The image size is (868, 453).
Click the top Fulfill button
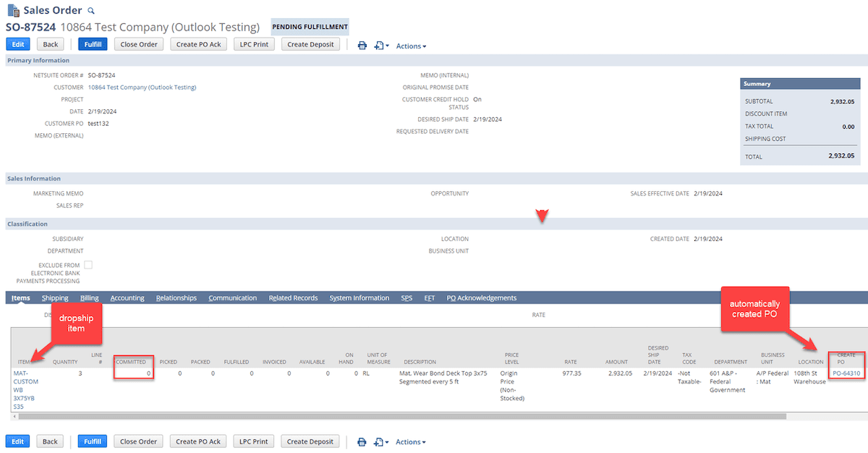pos(93,44)
